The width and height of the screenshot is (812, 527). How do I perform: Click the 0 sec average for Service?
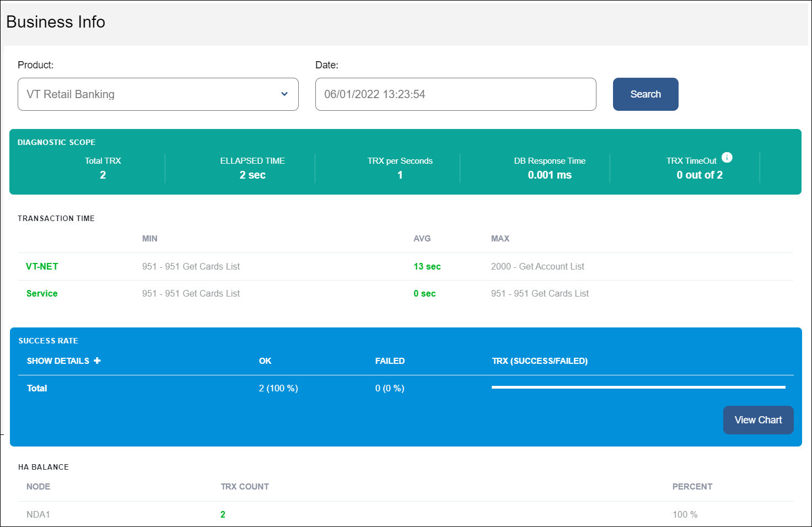(x=424, y=293)
